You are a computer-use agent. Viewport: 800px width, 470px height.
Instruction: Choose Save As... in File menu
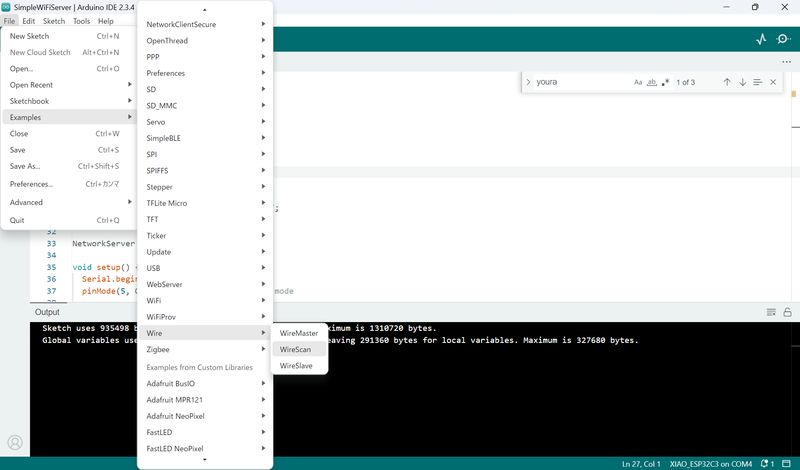pyautogui.click(x=68, y=166)
